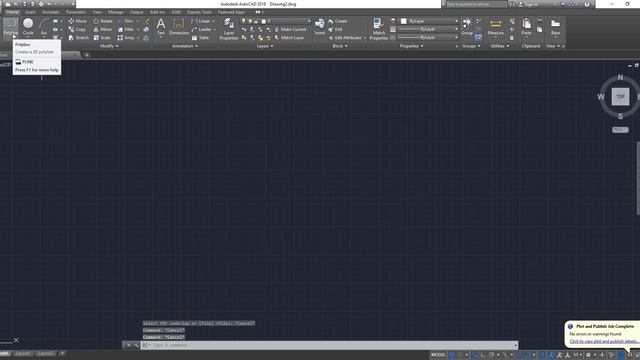Toggle grid display in status bar
Viewport: 640px width, 360px height.
click(x=452, y=355)
